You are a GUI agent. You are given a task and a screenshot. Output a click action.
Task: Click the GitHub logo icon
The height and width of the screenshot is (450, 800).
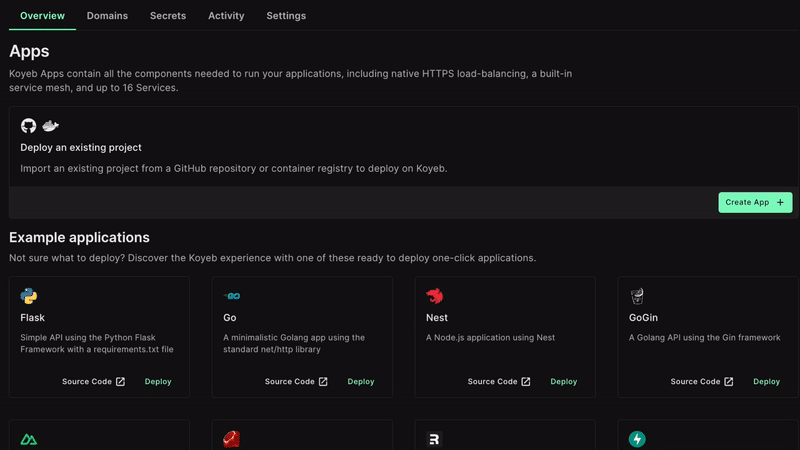point(28,126)
